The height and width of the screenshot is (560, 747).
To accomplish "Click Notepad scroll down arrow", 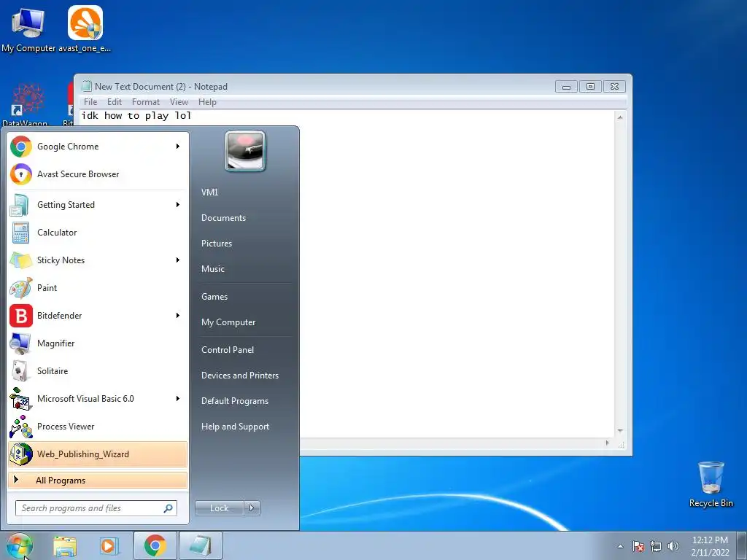I will (x=620, y=431).
